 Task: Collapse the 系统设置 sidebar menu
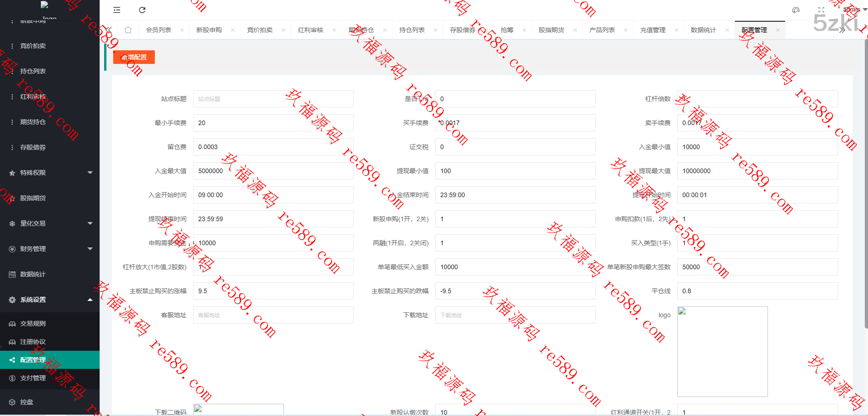50,300
